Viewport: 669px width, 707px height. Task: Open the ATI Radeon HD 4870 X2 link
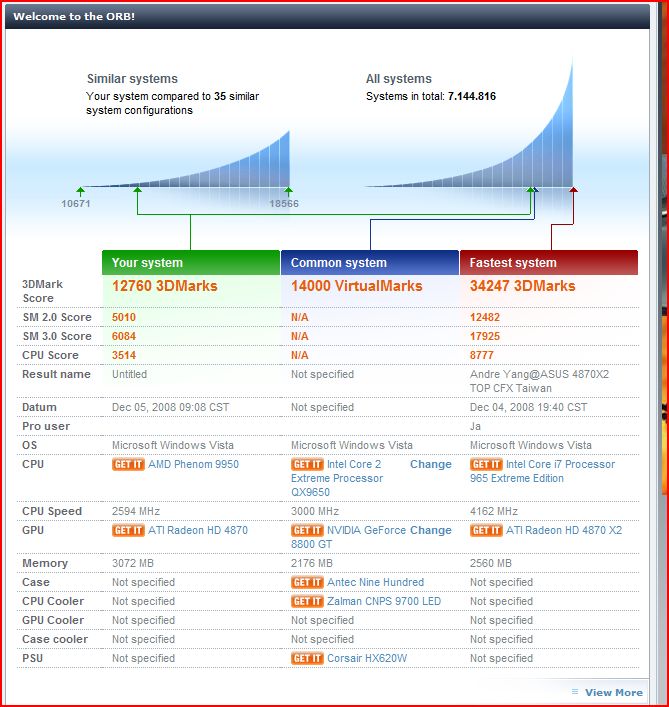point(564,530)
